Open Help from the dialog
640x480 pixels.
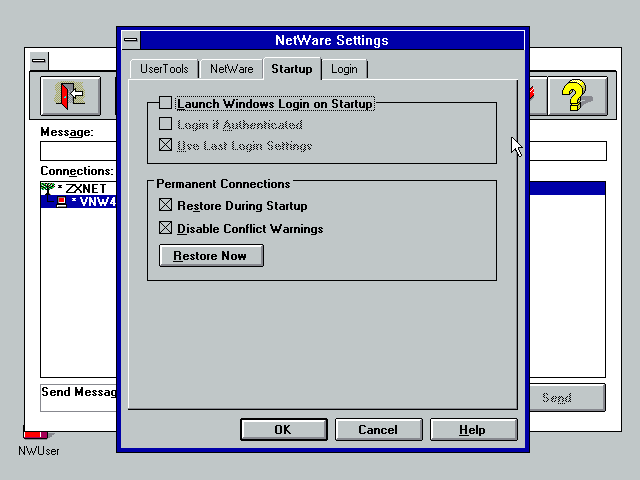(x=473, y=429)
